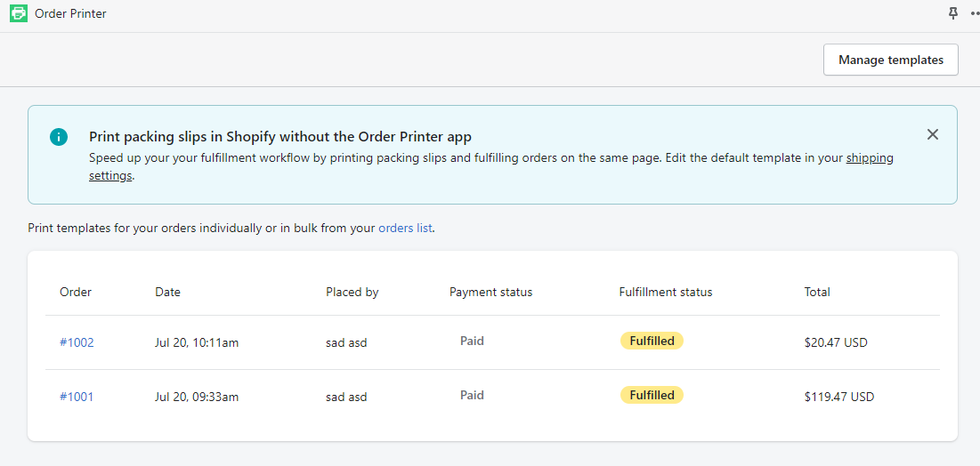This screenshot has width=980, height=466.
Task: Click the Total column header
Action: (x=816, y=292)
